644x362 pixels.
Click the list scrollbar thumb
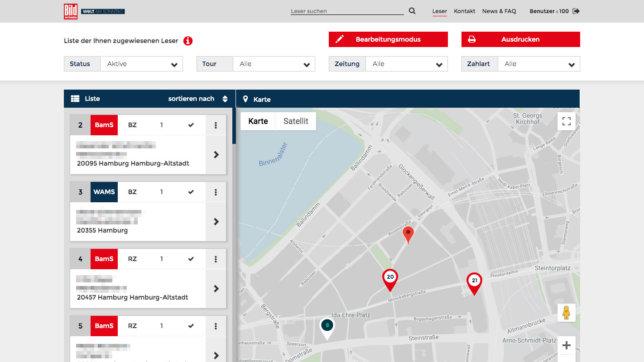234,126
